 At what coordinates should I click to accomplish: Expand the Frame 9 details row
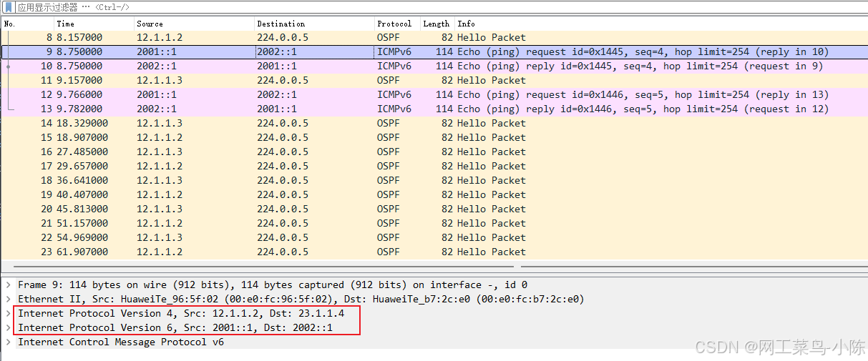coord(9,285)
